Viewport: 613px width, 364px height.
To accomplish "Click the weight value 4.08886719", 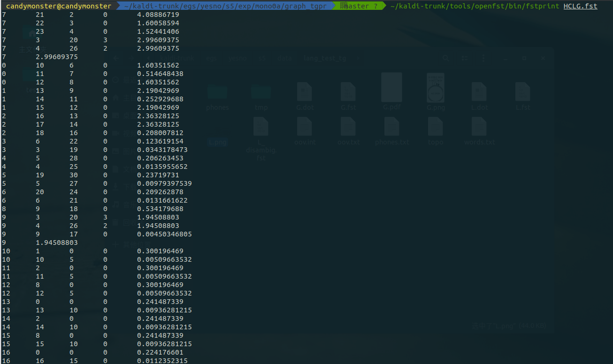I will (158, 15).
